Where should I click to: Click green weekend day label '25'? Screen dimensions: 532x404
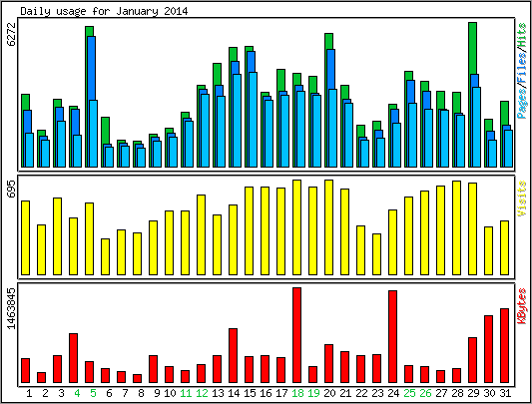pyautogui.click(x=409, y=393)
